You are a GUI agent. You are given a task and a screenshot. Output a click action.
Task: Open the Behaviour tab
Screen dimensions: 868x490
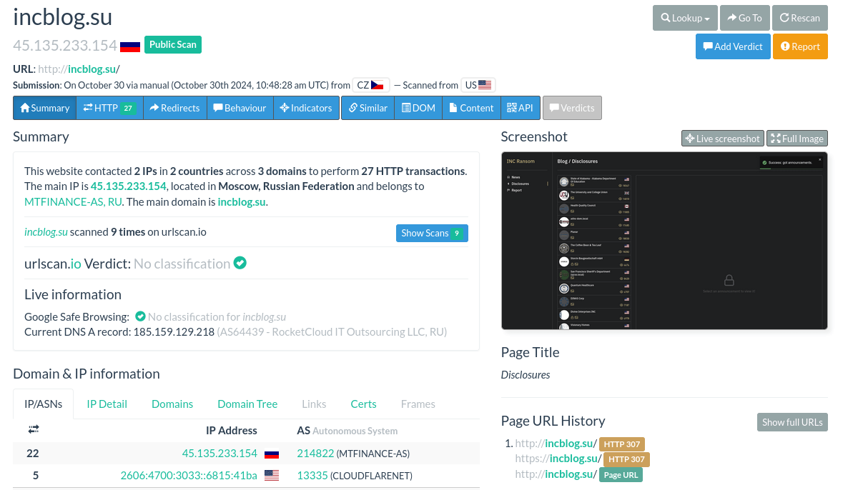pyautogui.click(x=240, y=108)
